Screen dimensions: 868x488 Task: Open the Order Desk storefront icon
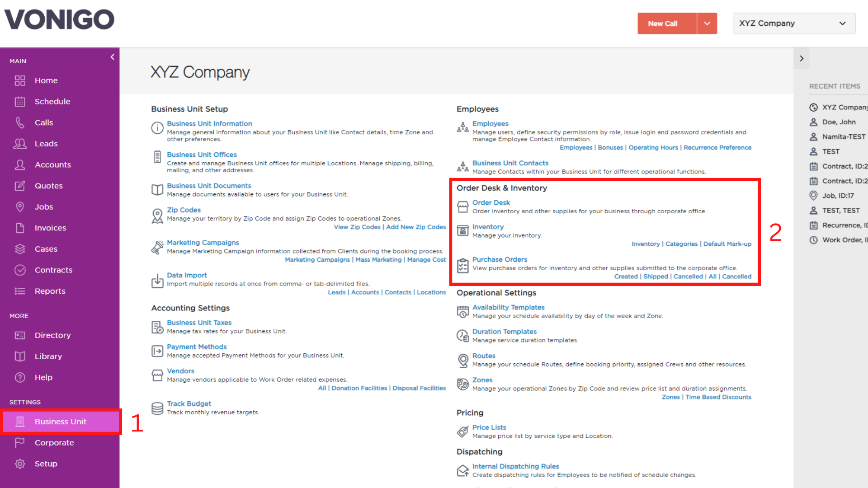462,207
